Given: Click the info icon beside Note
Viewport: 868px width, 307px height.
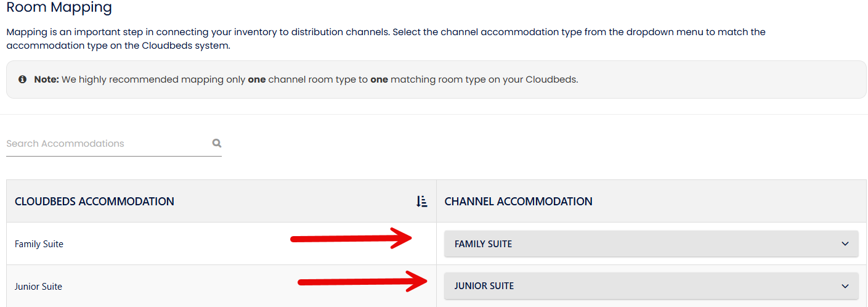Looking at the screenshot, I should [x=23, y=80].
